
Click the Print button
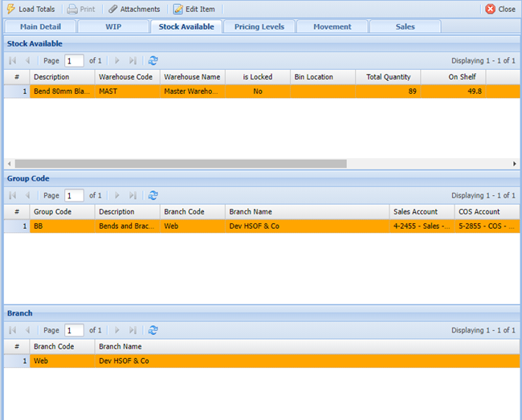coord(80,9)
